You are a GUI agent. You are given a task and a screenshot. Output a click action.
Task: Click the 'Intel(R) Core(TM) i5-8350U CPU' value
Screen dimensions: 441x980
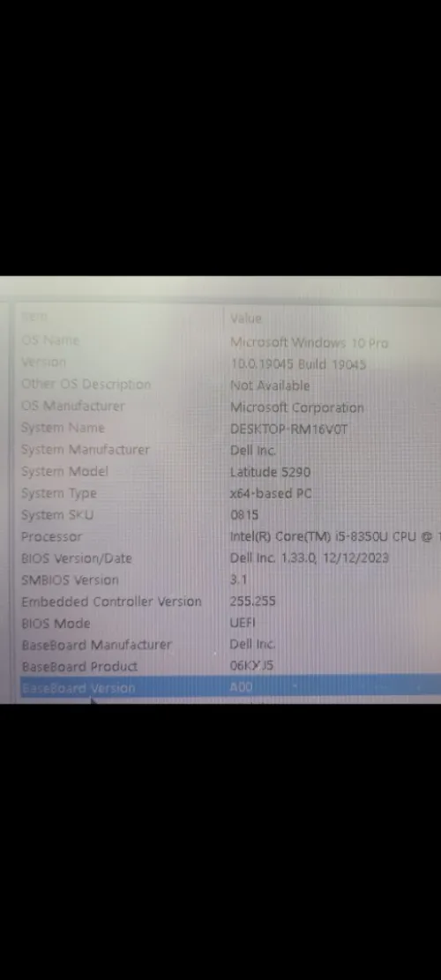(323, 537)
